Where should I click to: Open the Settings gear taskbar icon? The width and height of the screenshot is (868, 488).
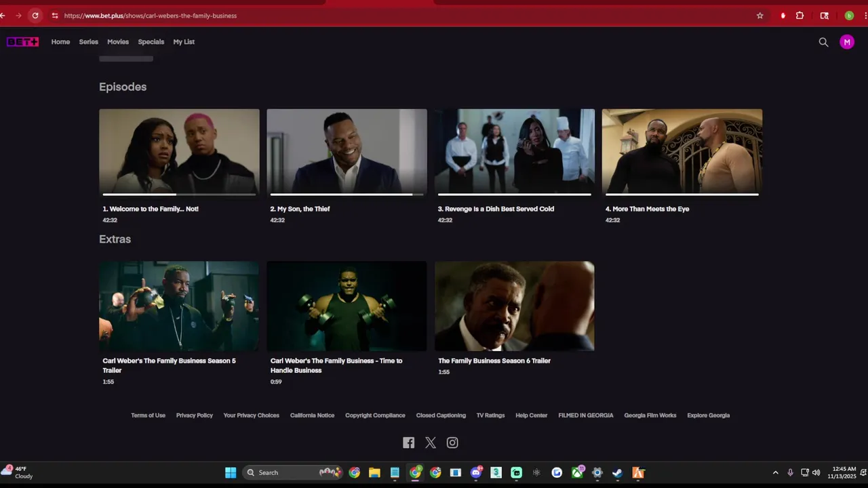point(597,472)
